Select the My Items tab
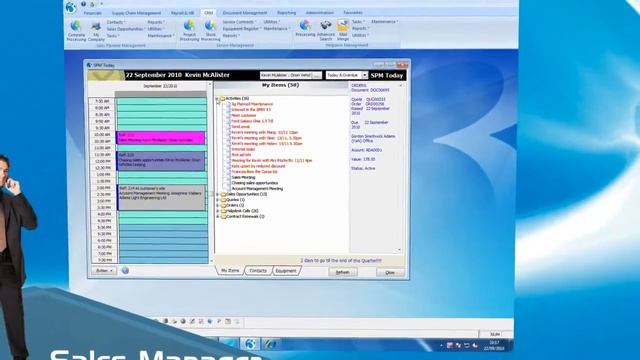 point(230,271)
